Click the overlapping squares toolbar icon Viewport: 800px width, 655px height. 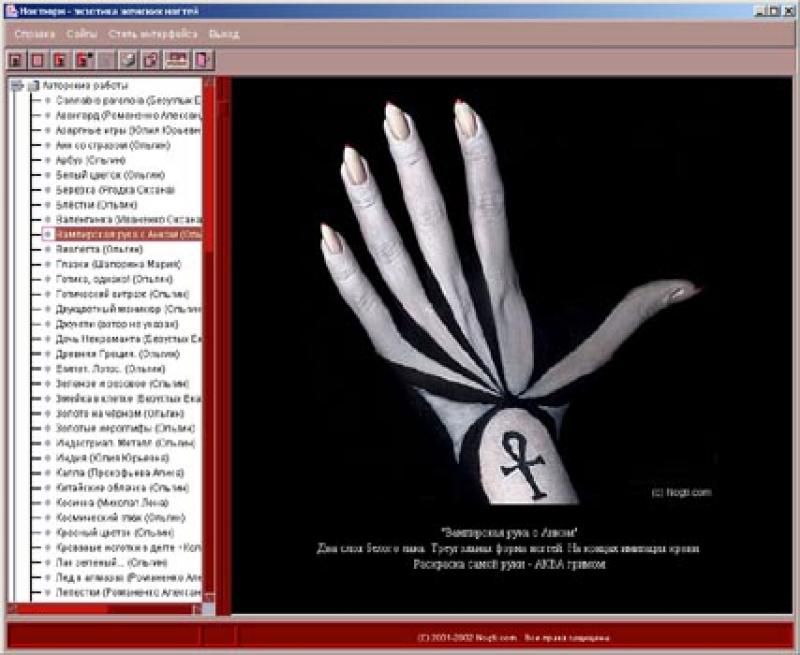coord(150,60)
